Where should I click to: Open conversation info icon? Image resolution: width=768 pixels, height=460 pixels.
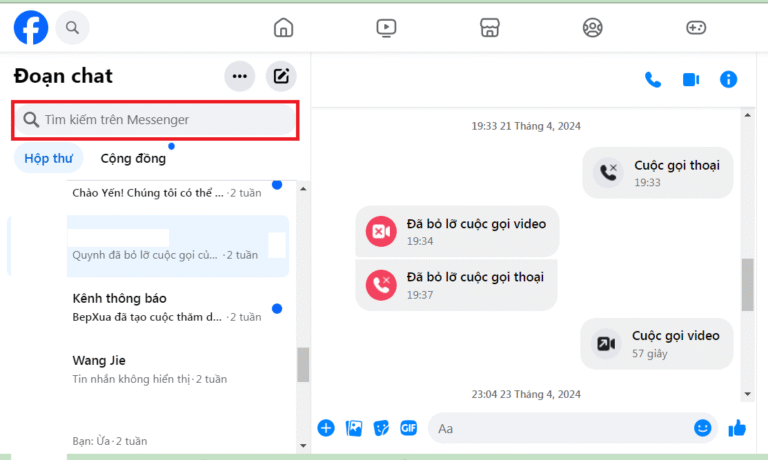[x=729, y=80]
